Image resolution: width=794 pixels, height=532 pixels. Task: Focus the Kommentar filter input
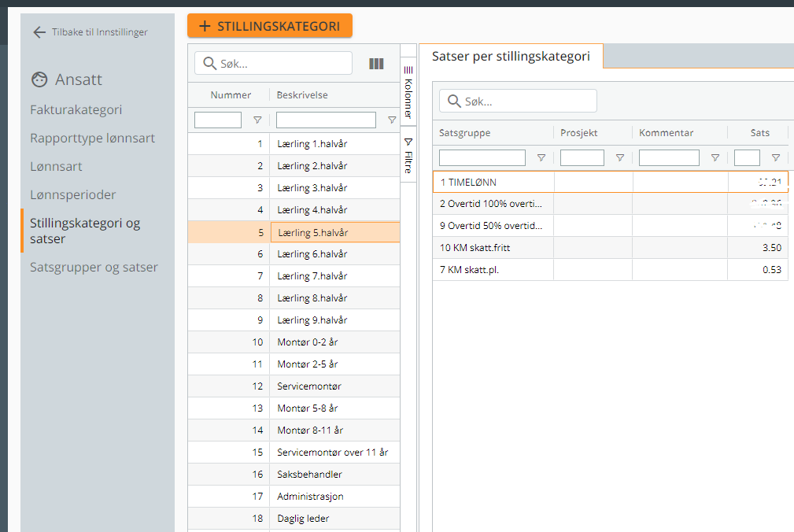click(x=669, y=158)
